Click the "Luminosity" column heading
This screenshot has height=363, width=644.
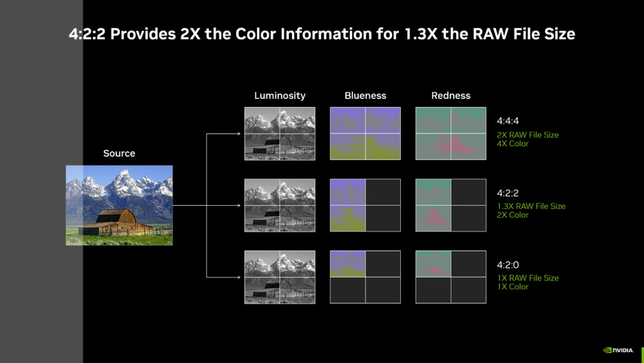point(280,96)
